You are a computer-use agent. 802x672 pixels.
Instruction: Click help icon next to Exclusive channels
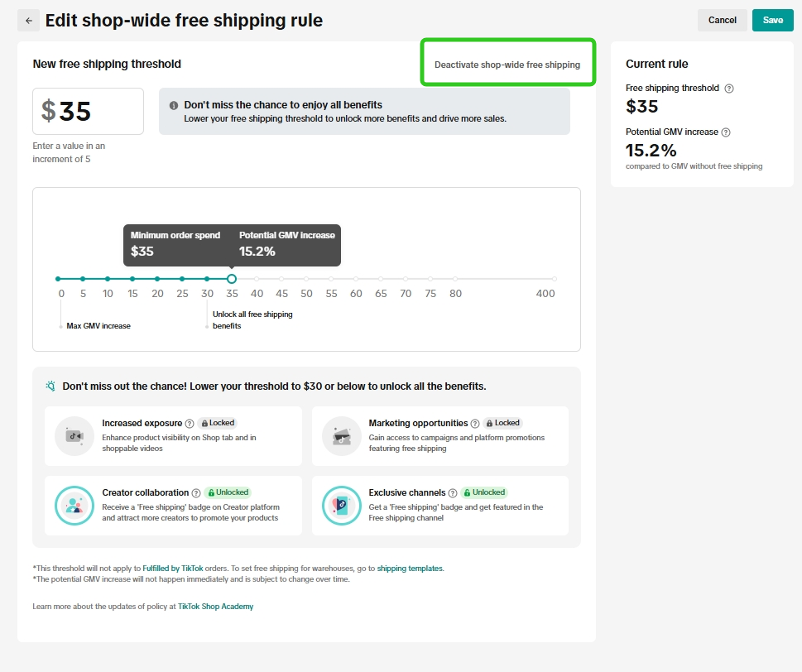pos(453,493)
